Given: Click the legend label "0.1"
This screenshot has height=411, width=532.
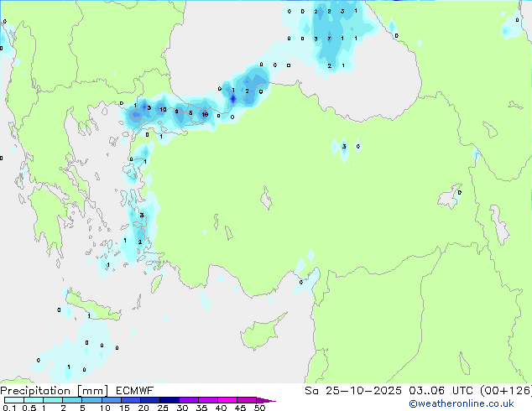Looking at the screenshot, I should coord(9,408).
